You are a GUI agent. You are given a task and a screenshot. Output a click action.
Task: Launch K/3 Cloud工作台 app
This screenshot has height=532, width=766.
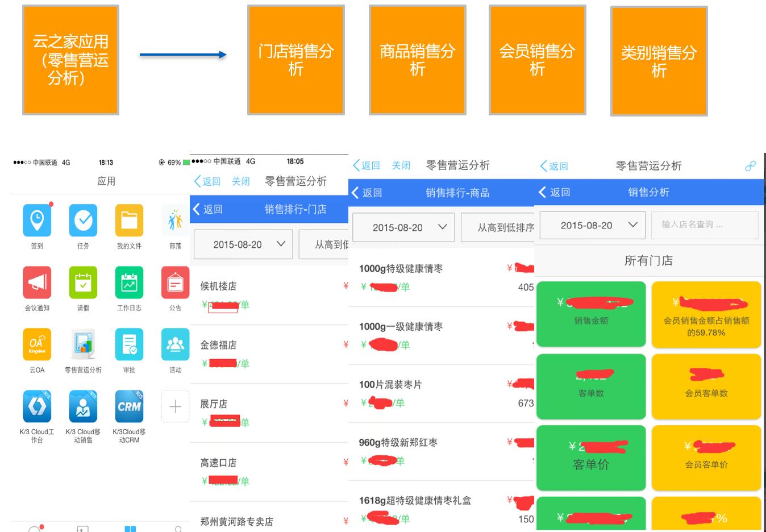(x=37, y=406)
